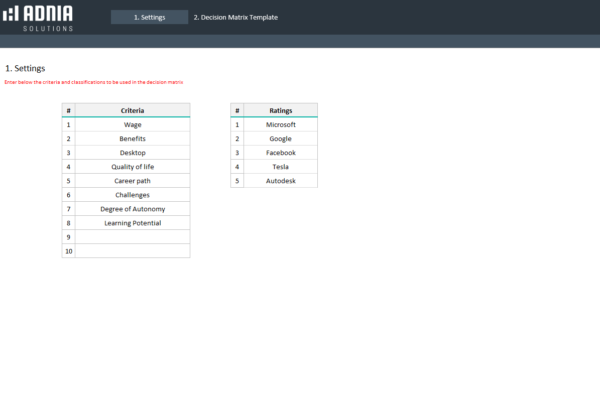
Task: Select the Quality of life cell
Action: pos(132,167)
